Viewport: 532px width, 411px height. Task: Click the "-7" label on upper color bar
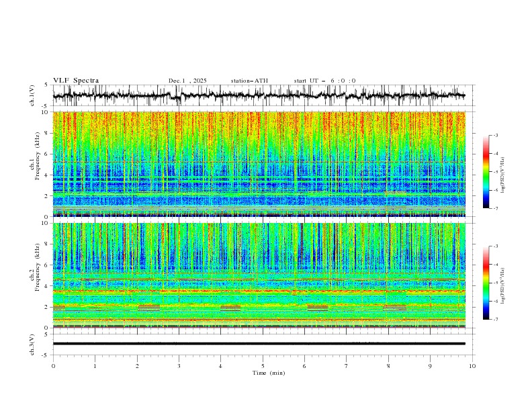(x=496, y=208)
